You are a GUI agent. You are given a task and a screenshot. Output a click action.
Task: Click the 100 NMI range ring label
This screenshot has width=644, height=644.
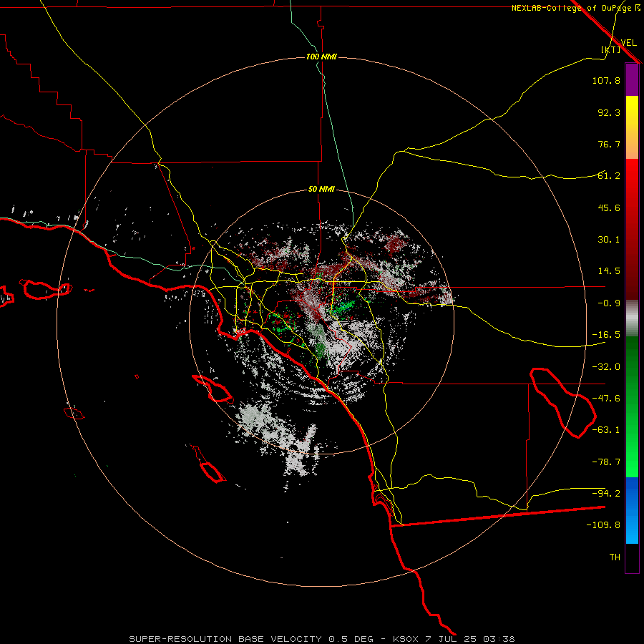tap(321, 57)
